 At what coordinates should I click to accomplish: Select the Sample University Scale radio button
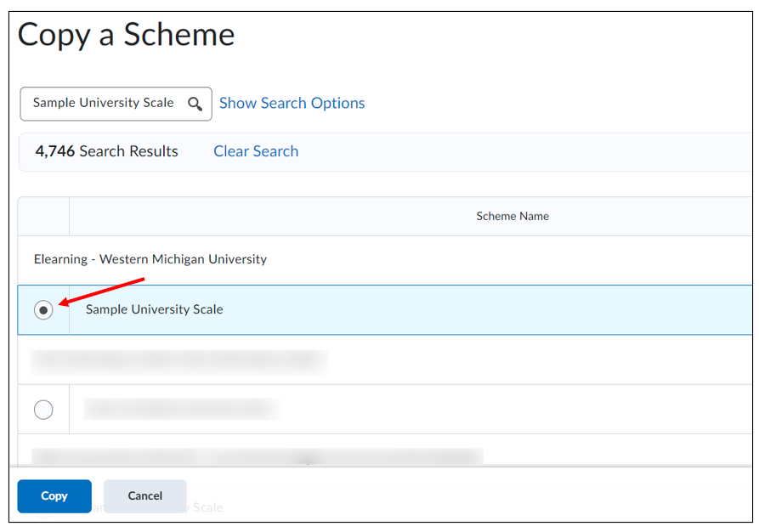click(x=43, y=310)
